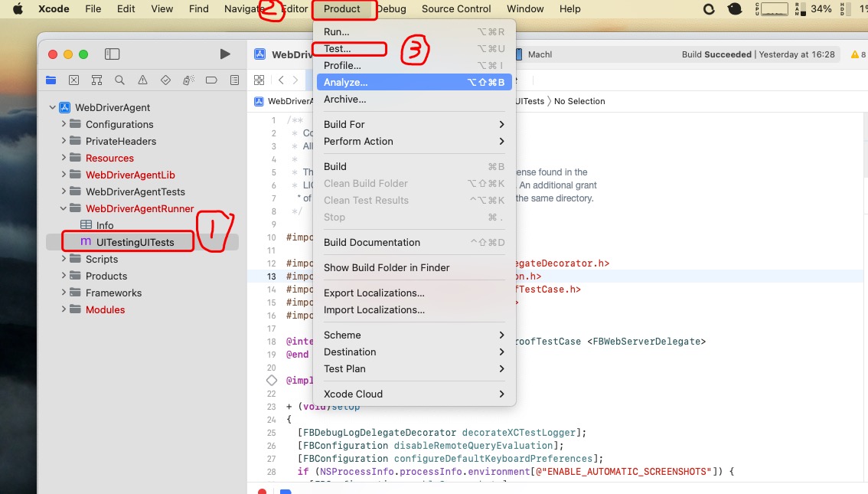Open the Apple menu
868x494 pixels.
tap(18, 9)
